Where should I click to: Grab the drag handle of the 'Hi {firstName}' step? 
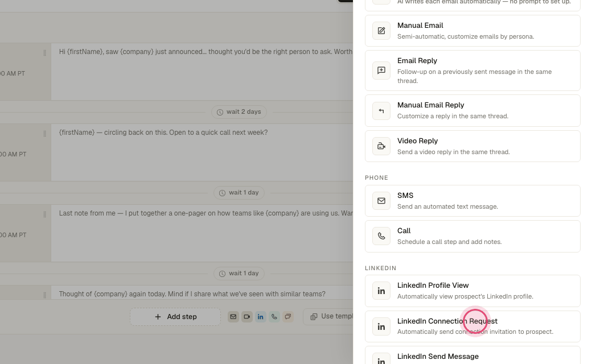point(44,53)
